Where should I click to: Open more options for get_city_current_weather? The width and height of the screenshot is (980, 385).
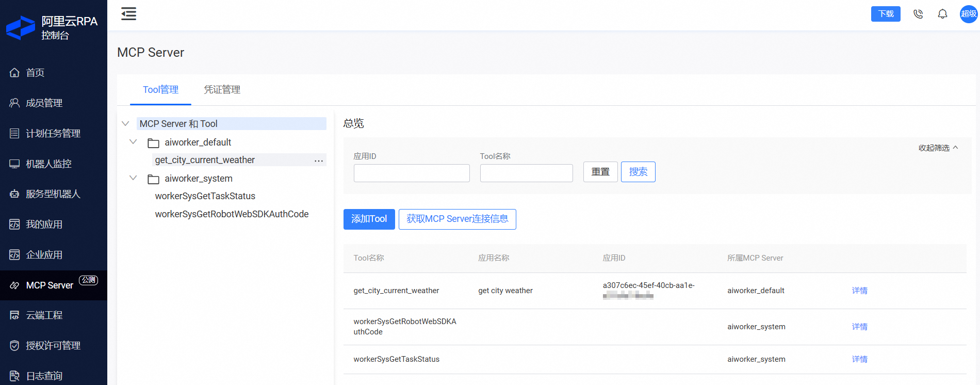[x=319, y=161]
